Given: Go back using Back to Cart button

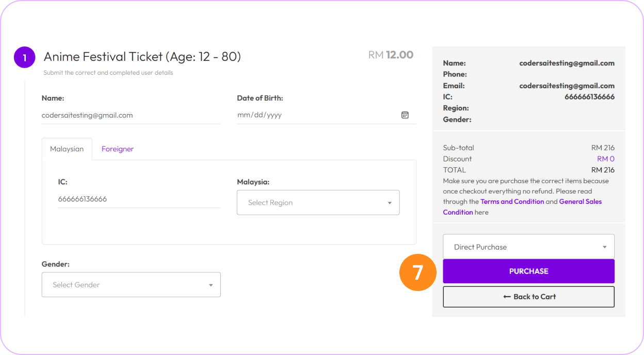Looking at the screenshot, I should (528, 297).
